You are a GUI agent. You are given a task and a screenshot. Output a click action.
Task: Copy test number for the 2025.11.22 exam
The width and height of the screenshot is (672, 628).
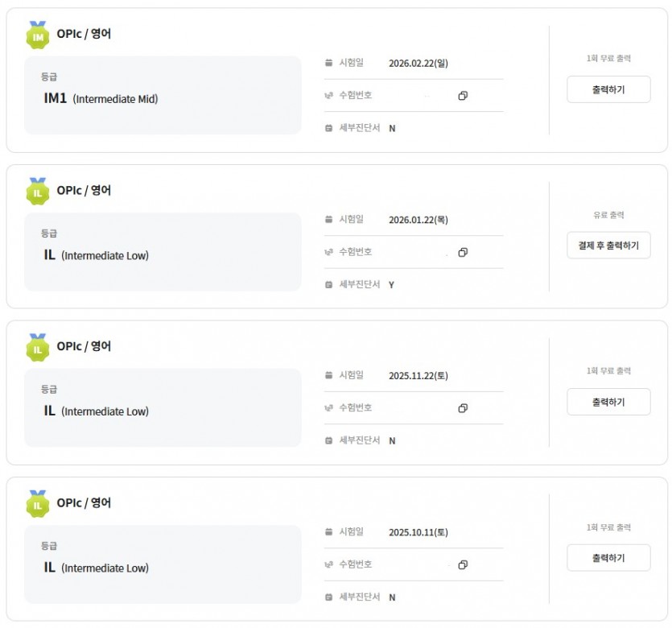click(x=463, y=408)
